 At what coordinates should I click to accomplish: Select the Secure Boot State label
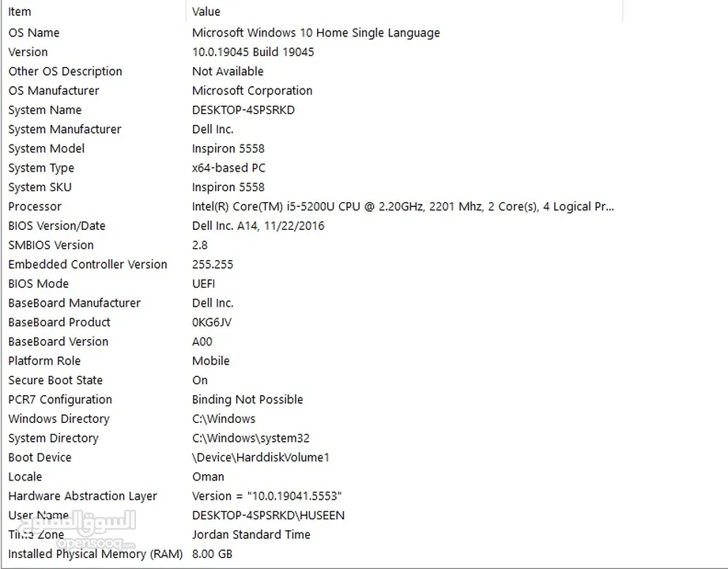(55, 380)
